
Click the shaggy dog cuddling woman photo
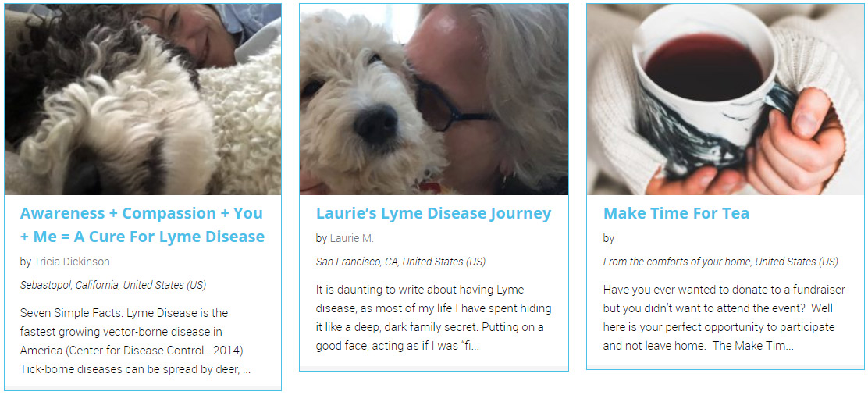[x=143, y=100]
